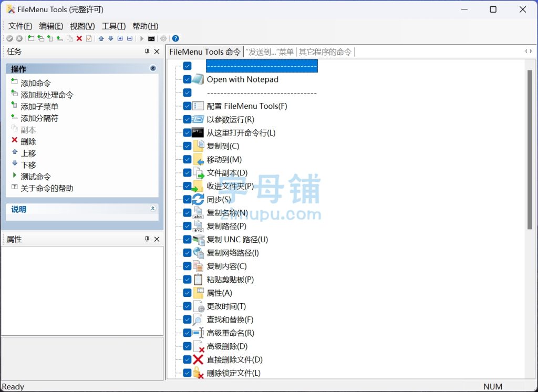Screen dimensions: 538x392
Task: Uncheck the Open with Notepad checkbox
Action: click(x=187, y=79)
